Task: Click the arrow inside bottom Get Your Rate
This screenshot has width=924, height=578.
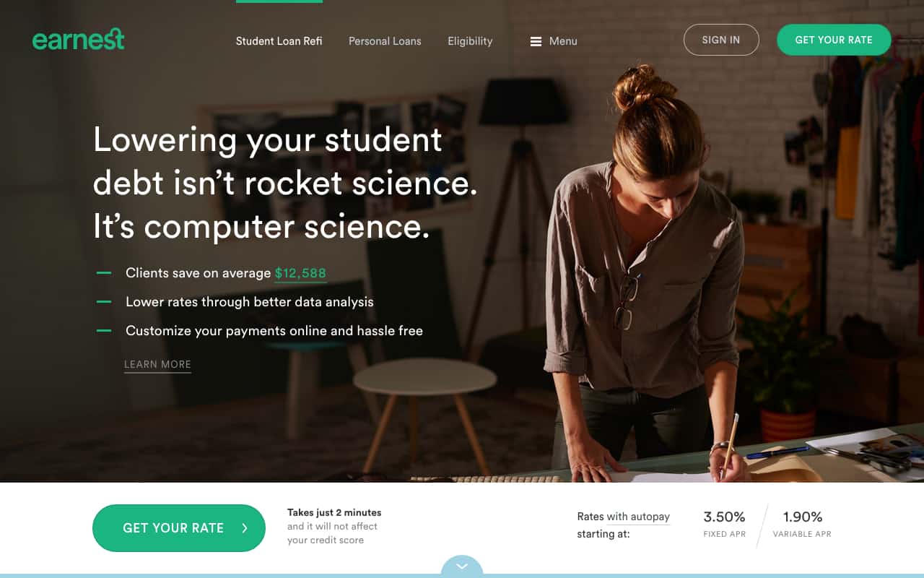Action: click(x=245, y=528)
